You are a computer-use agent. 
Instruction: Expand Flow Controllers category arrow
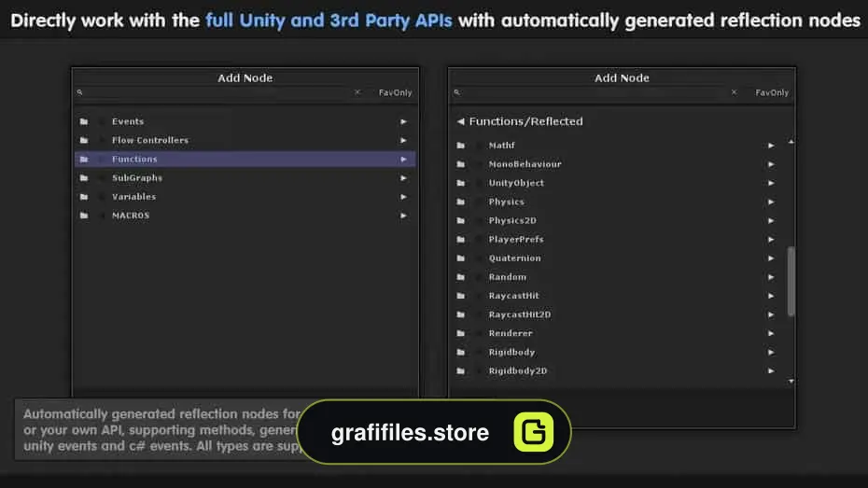tap(403, 141)
